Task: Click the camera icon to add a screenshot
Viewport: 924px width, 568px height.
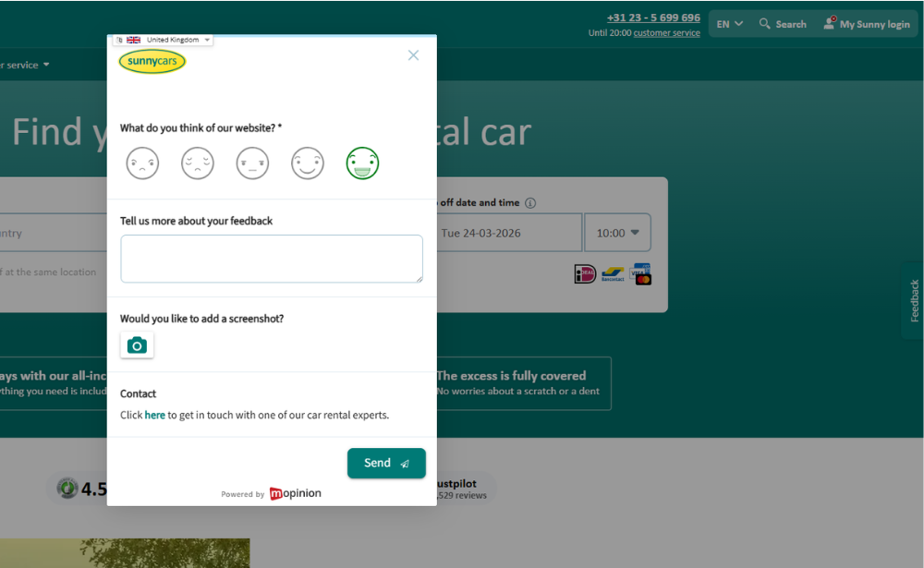Action: click(137, 344)
